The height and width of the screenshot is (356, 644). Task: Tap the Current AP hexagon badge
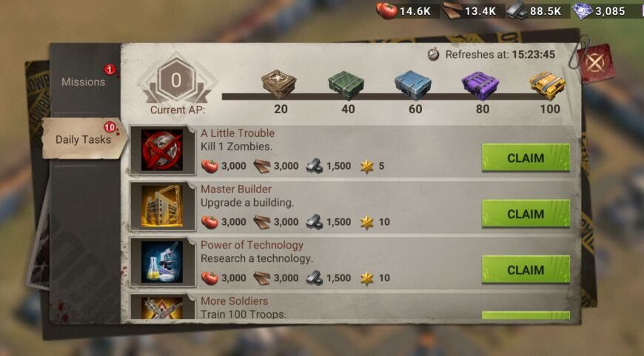(177, 81)
